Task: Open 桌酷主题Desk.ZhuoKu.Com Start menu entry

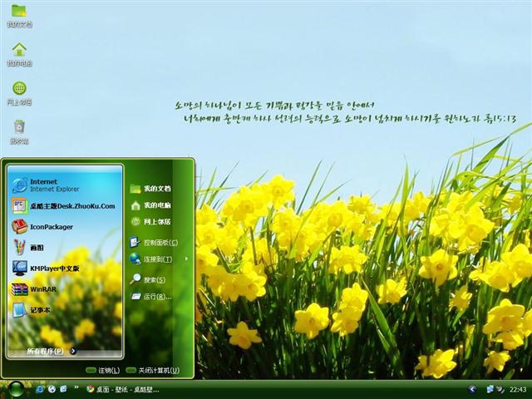Action: [x=63, y=206]
